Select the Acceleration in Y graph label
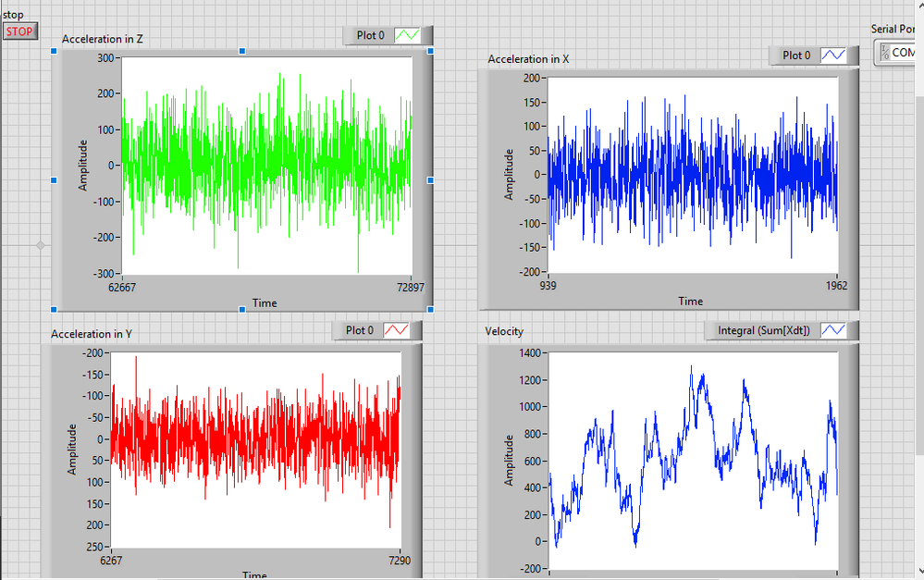The width and height of the screenshot is (924, 580). 92,334
